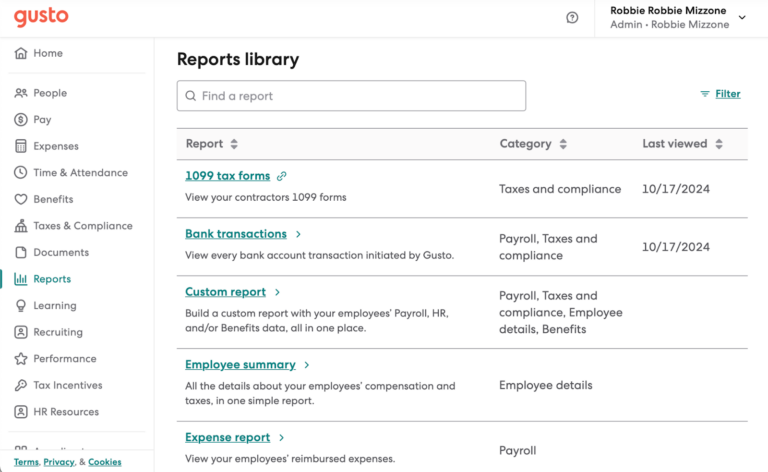Screen dimensions: 768x472
Task: Expand the account dropdown chevron
Action: pyautogui.click(x=742, y=18)
